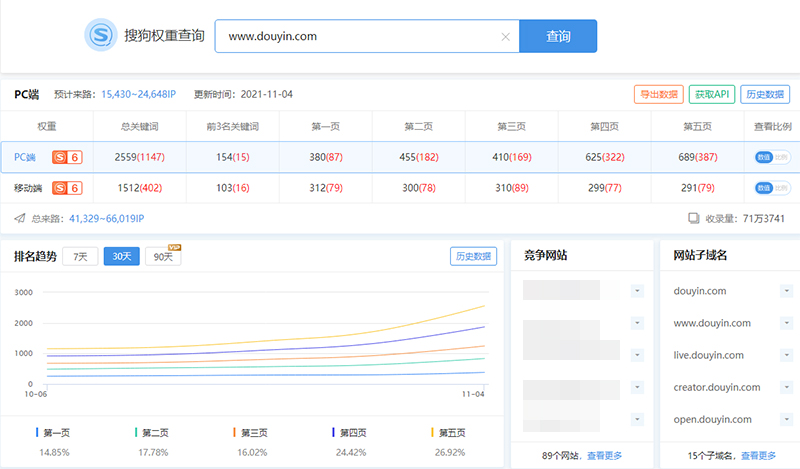This screenshot has width=800, height=469.
Task: Click the 26.92% percentage under 第五页
Action: 449,453
